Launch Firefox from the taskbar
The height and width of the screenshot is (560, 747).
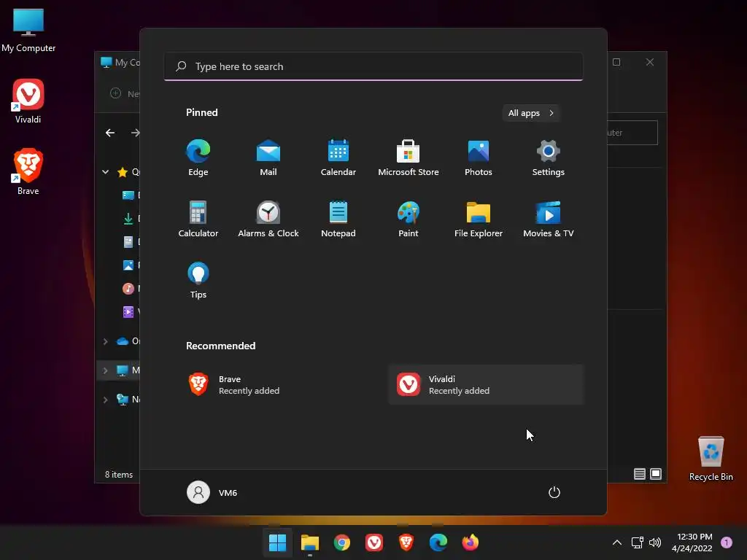point(471,542)
